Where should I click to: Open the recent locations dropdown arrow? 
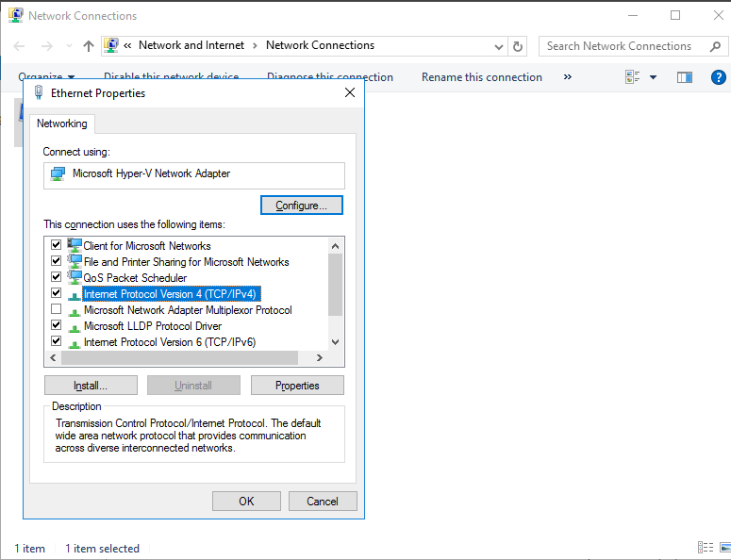click(x=69, y=45)
